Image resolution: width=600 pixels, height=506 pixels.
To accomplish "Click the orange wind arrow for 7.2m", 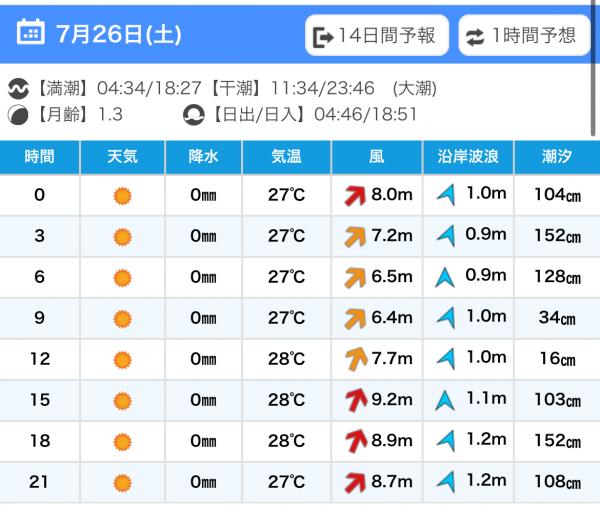I will (x=355, y=237).
